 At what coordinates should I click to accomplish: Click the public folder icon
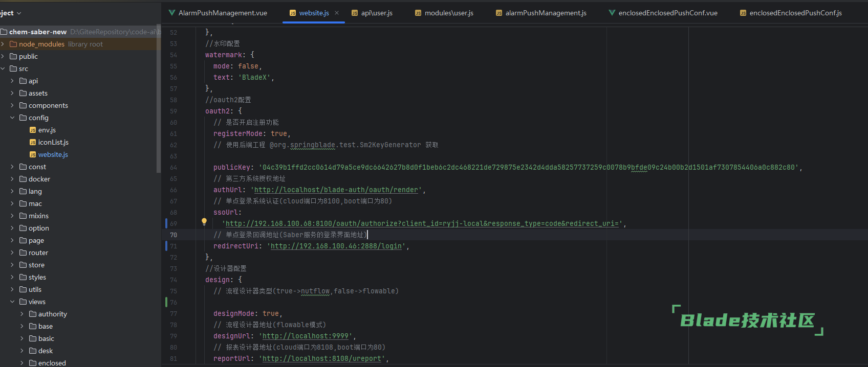[13, 56]
